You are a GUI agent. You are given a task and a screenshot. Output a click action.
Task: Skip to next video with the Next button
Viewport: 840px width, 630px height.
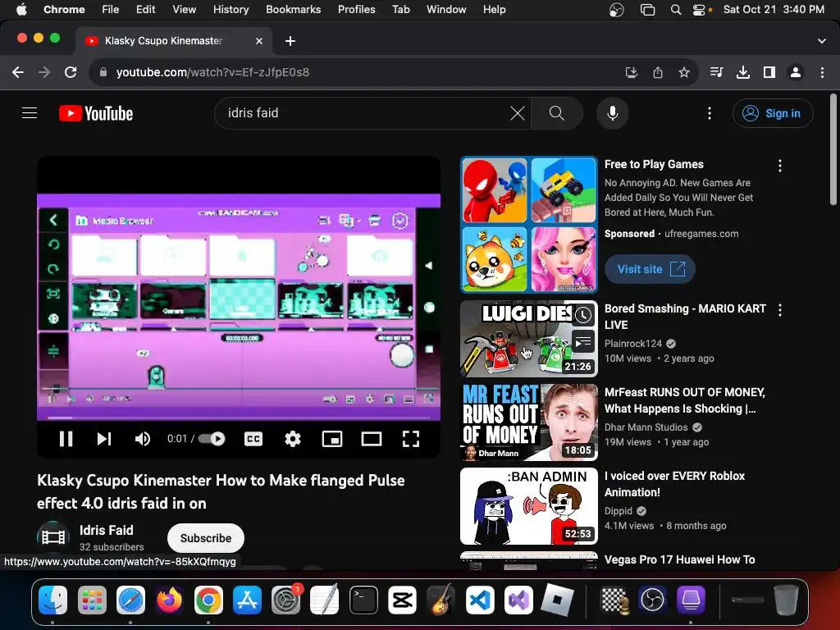pyautogui.click(x=104, y=439)
